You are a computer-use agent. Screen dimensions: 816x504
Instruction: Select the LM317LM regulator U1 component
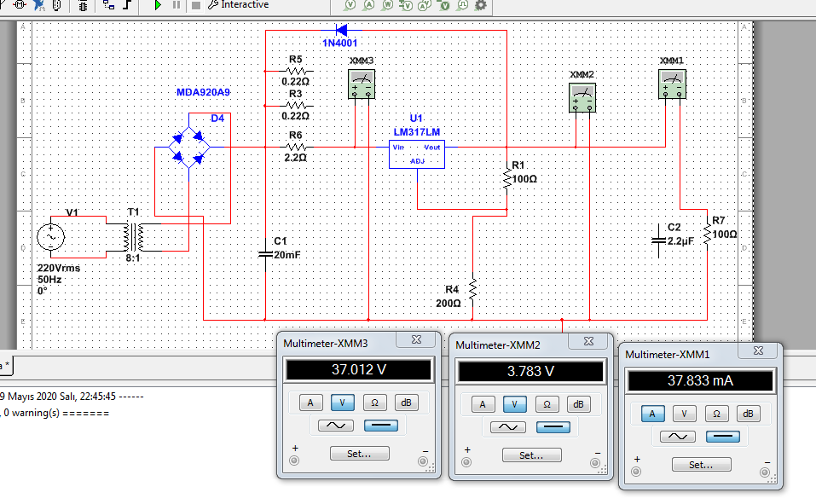click(x=417, y=154)
